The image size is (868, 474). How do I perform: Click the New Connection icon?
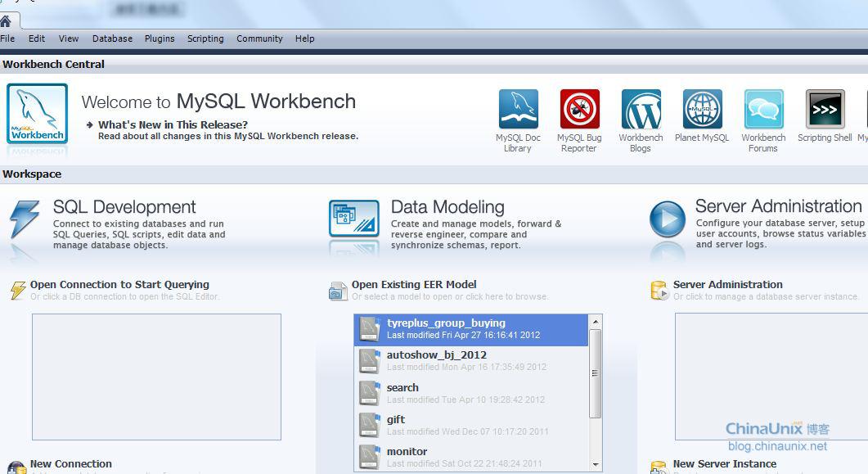[x=17, y=467]
